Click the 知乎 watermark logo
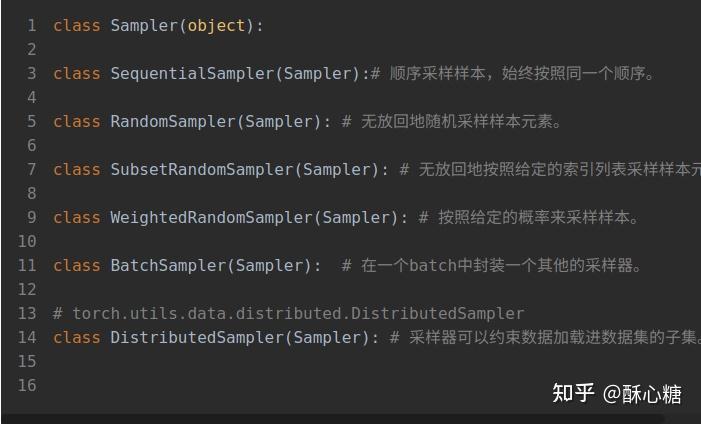This screenshot has width=701, height=424. pos(573,393)
